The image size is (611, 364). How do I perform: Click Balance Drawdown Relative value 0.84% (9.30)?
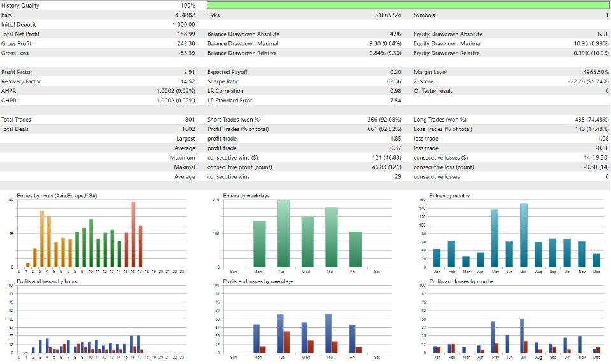coord(386,53)
